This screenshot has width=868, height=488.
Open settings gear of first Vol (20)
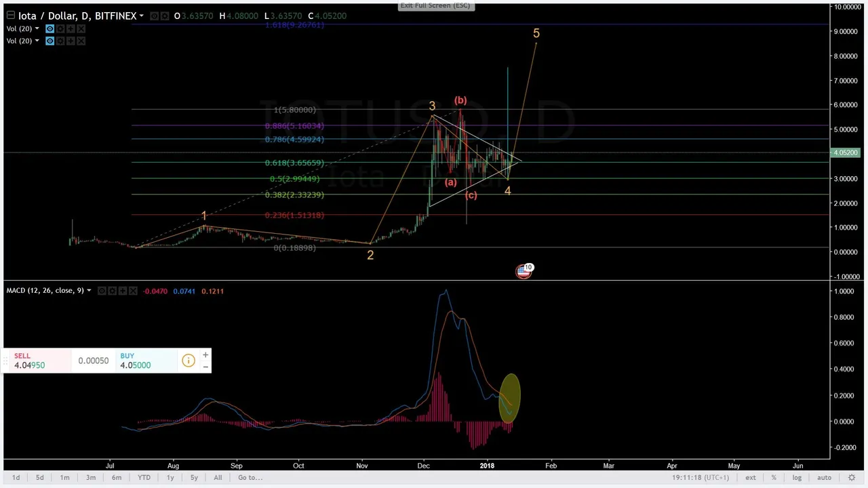coord(60,28)
